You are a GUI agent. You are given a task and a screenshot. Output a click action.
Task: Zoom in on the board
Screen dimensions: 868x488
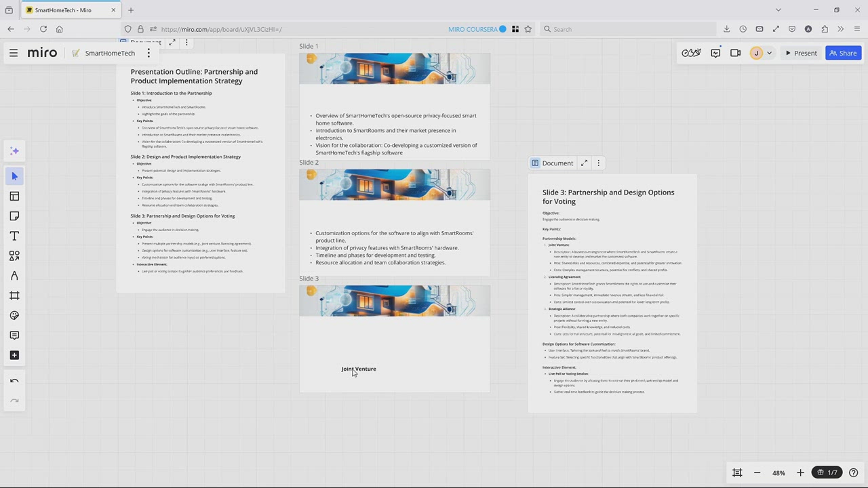click(x=800, y=472)
